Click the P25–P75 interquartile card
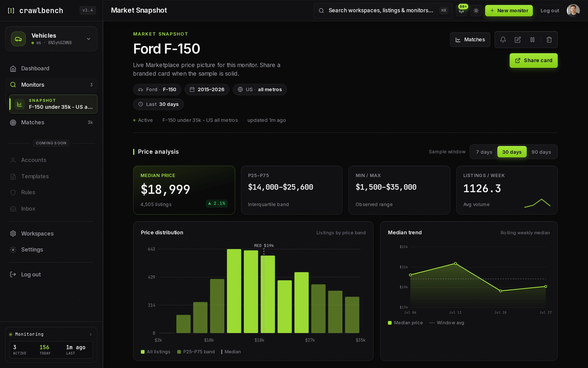The image size is (588, 368). coord(292,190)
